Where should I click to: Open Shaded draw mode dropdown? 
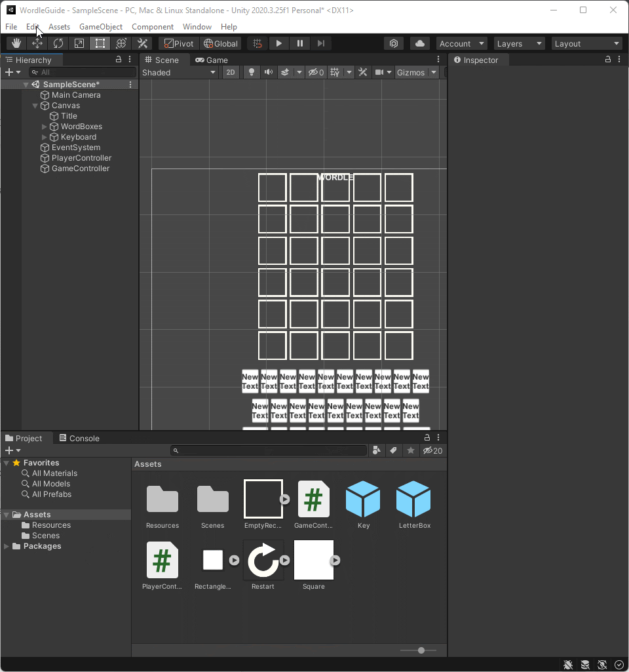179,72
